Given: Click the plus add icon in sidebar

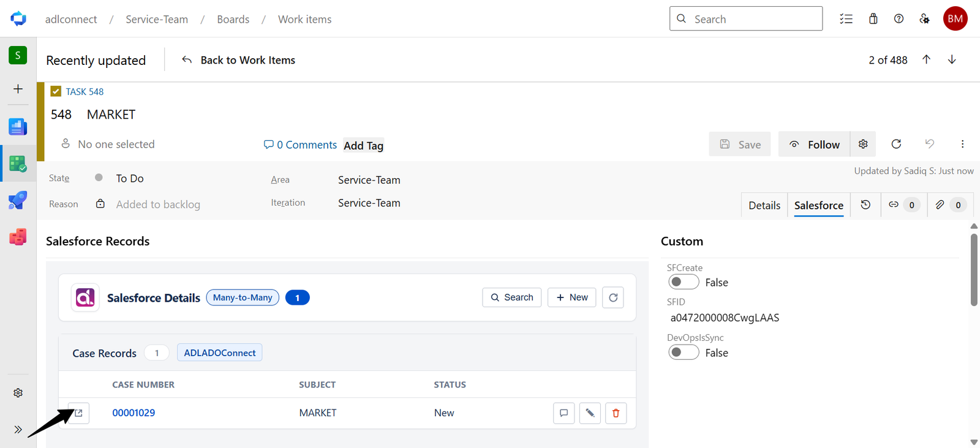Looking at the screenshot, I should (x=18, y=89).
